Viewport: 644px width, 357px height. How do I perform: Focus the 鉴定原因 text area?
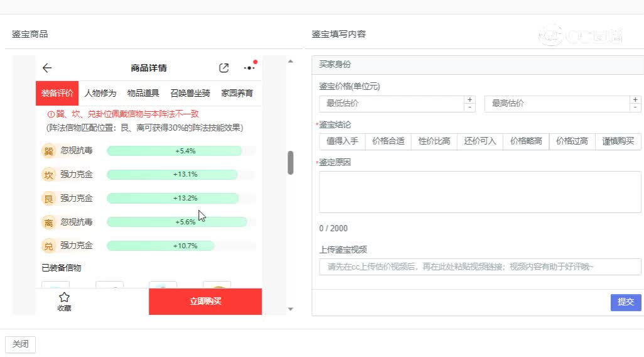480,192
